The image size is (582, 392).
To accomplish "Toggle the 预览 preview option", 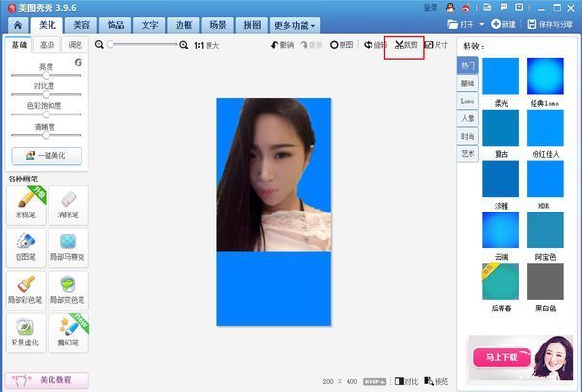I will (x=436, y=381).
